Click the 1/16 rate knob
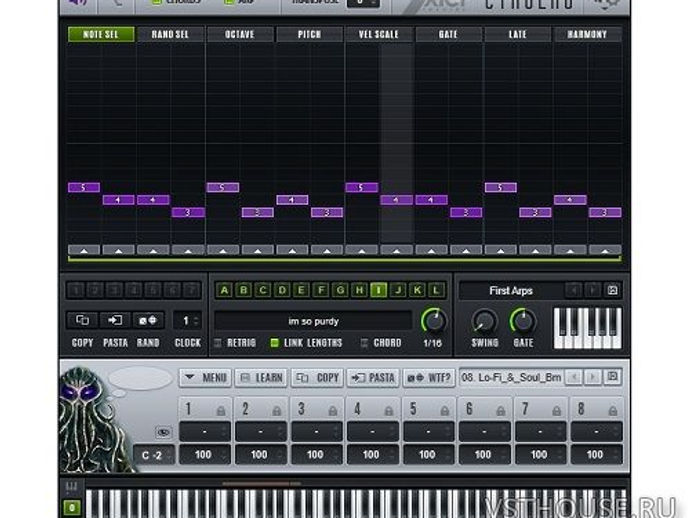The width and height of the screenshot is (690, 518). (434, 321)
